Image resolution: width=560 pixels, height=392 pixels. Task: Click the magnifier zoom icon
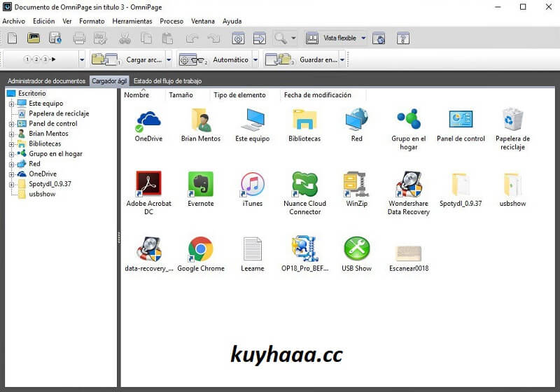pos(281,38)
